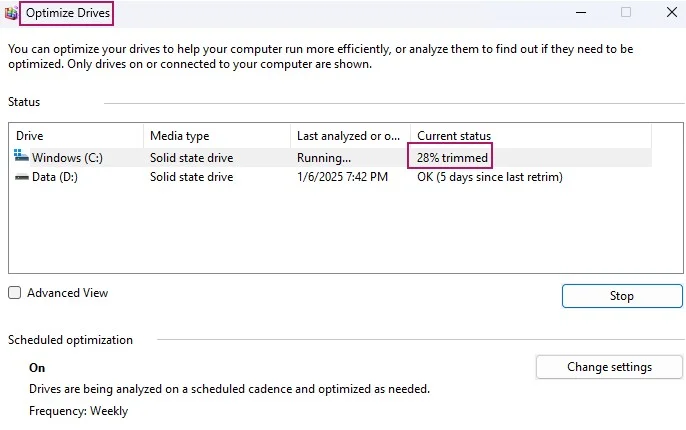Click the OK (5 days since last retrim) status
The width and height of the screenshot is (686, 430).
(x=489, y=177)
